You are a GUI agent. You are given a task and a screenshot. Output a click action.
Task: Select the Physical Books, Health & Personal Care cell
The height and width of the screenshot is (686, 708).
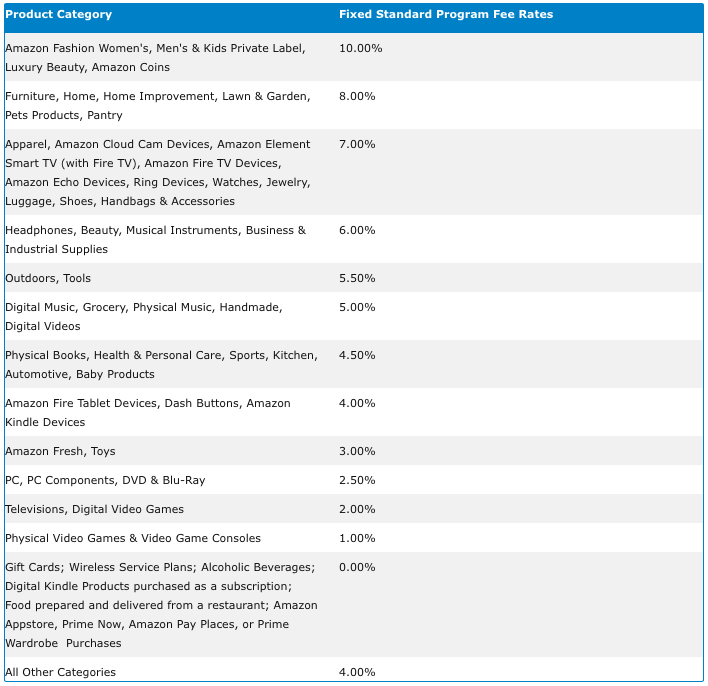coord(161,364)
